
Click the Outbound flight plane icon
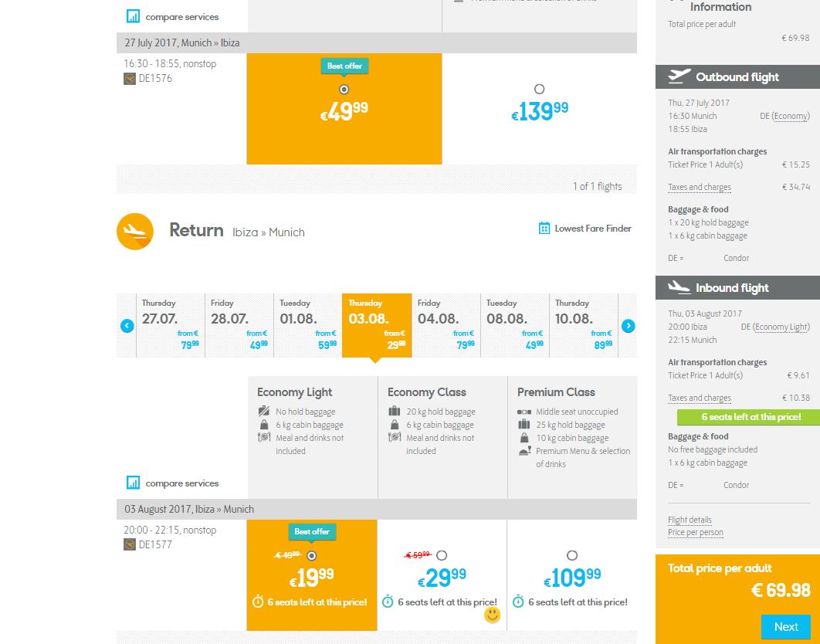(679, 76)
